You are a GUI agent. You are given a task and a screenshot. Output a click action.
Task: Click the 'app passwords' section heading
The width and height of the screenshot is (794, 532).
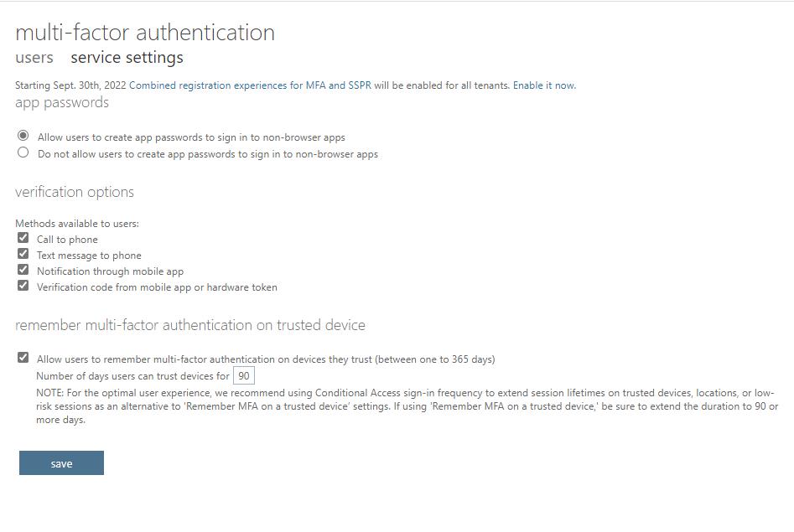coord(62,103)
